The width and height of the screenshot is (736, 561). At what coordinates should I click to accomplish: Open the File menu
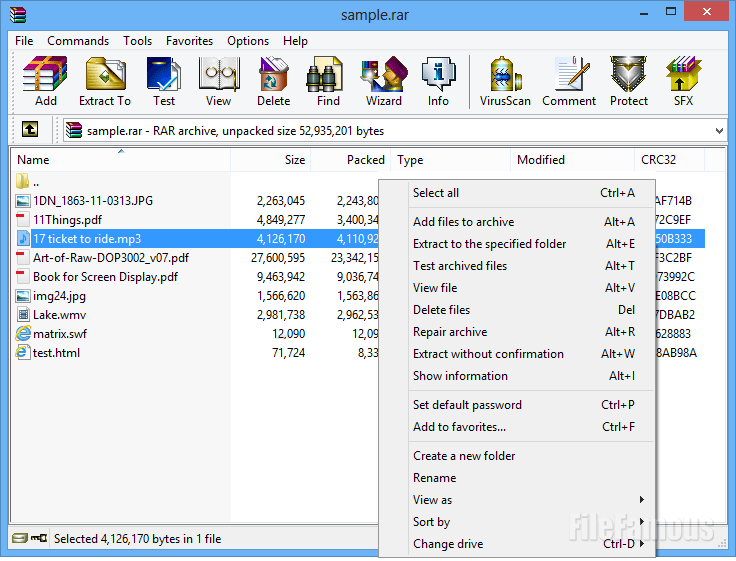pyautogui.click(x=24, y=41)
